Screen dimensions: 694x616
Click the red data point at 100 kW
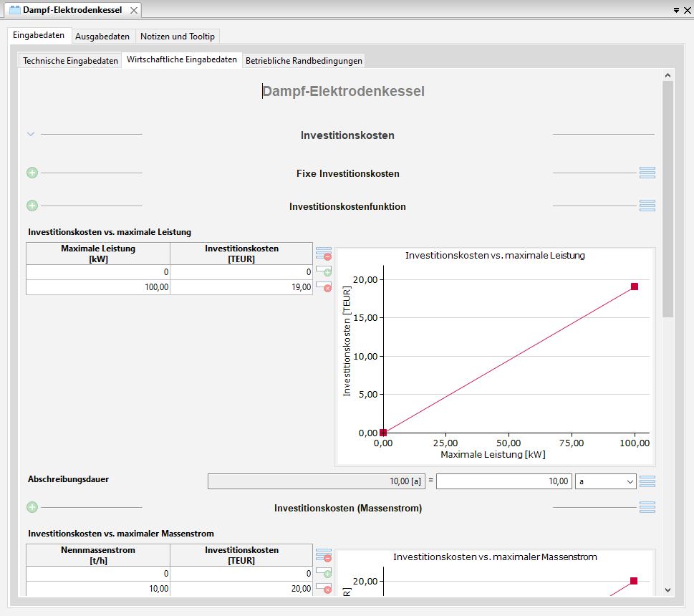[635, 287]
